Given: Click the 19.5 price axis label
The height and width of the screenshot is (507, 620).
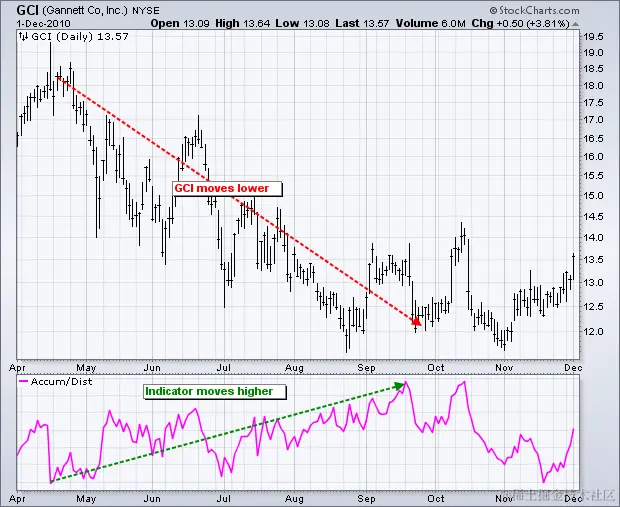Looking at the screenshot, I should [594, 37].
